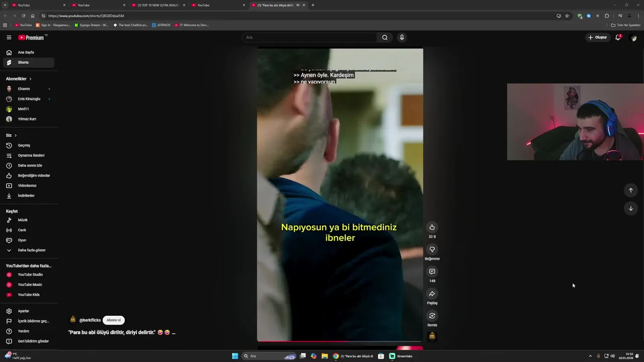Open Yardım help page
Screen dimensions: 644x362
coord(28,331)
